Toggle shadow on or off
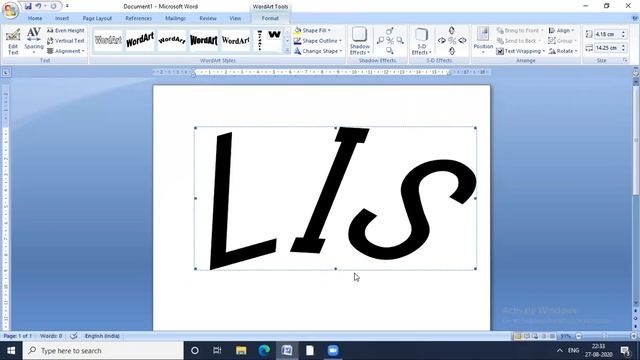 (390, 40)
